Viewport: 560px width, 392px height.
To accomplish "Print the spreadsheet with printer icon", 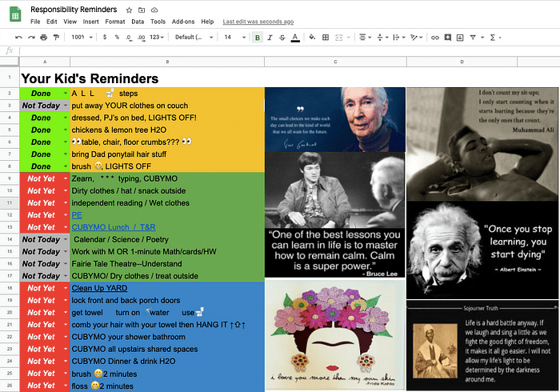I will [x=43, y=37].
